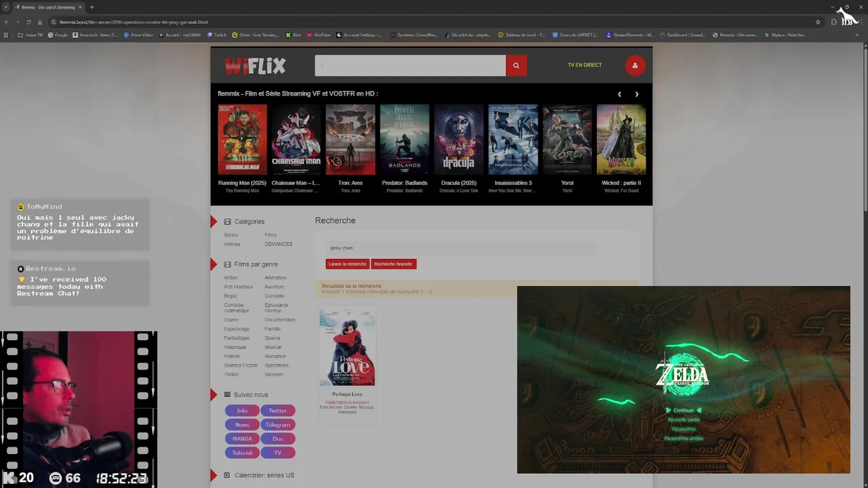The image size is (868, 488).
Task: Close the flemmix browser tab
Action: coord(81,7)
